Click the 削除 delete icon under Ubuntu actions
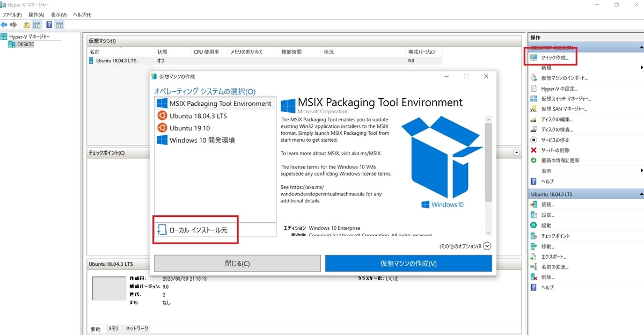The image size is (644, 335). 533,277
